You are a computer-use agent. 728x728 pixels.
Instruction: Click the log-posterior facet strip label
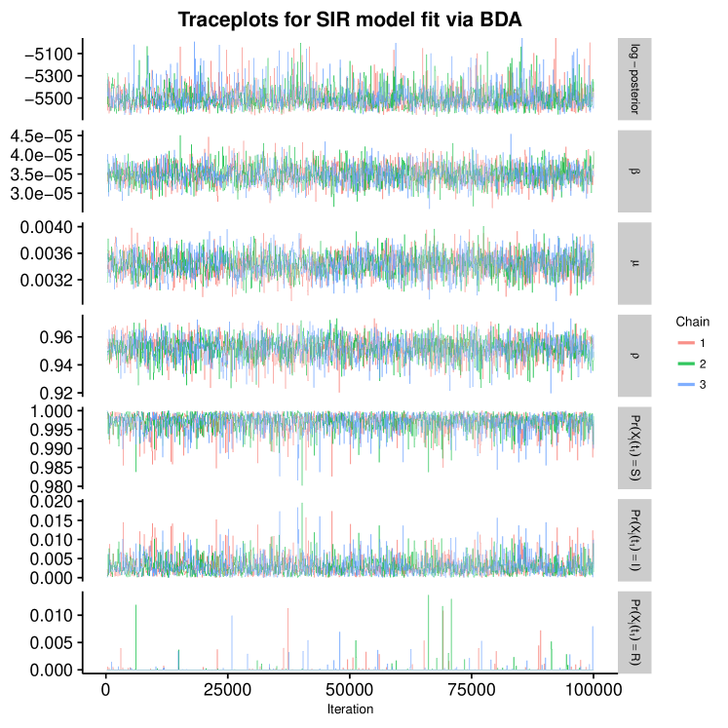pos(634,79)
